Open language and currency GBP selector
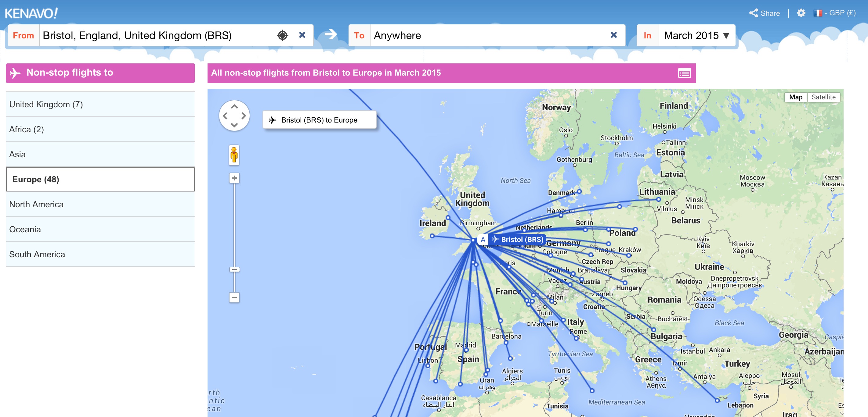 tap(834, 13)
